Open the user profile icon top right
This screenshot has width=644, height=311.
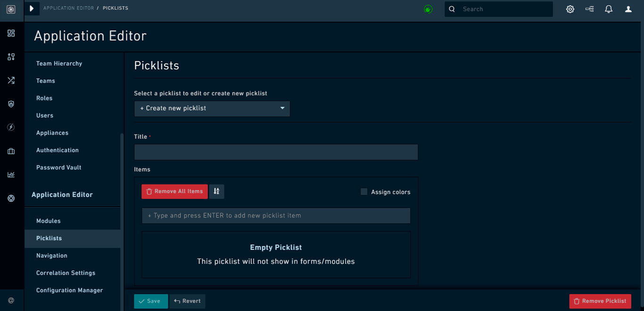pyautogui.click(x=628, y=8)
